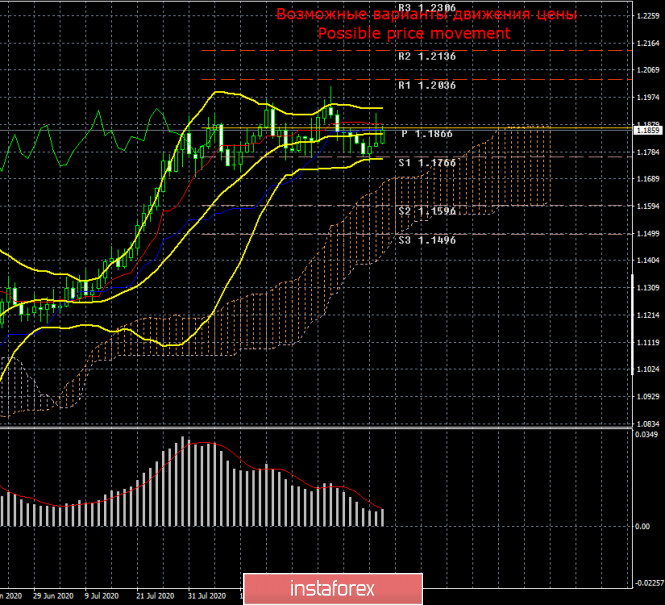Viewport: 665px width, 605px height.
Task: Click the R1 1.2036 resistance label
Action: tap(427, 86)
